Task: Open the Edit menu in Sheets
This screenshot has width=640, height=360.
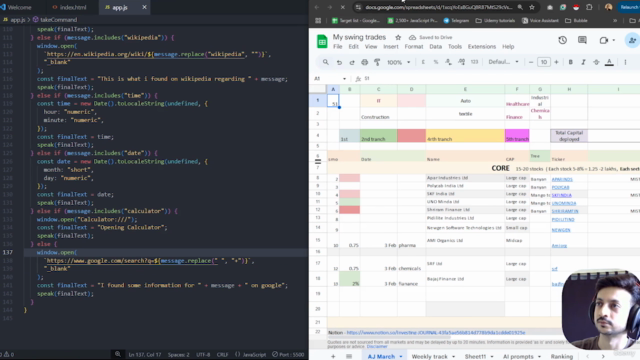Action: coord(353,47)
